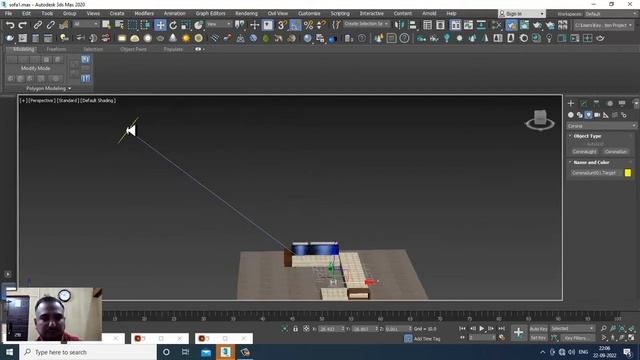640x360 pixels.
Task: Activate the Select and Rotate tool
Action: (173, 25)
